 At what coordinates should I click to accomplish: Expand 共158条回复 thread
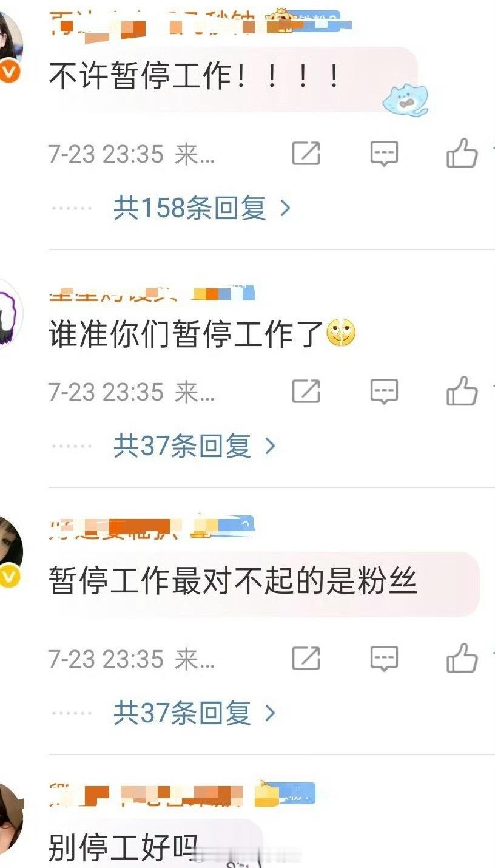tap(202, 208)
